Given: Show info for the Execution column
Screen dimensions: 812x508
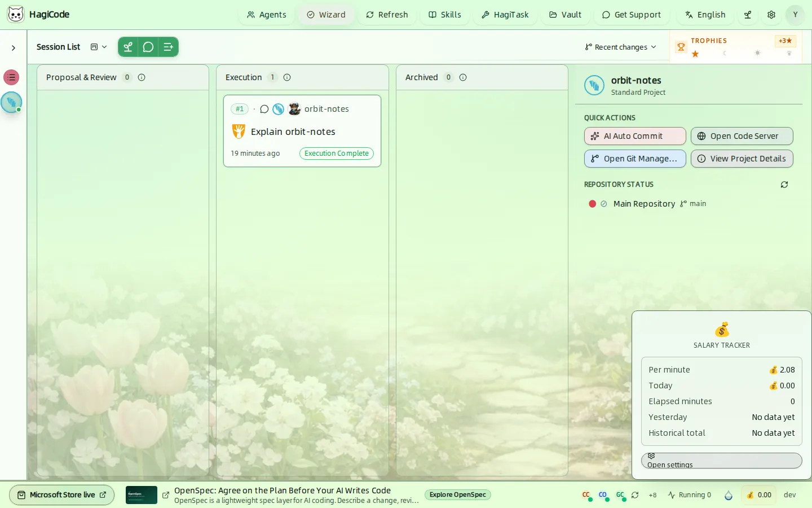Looking at the screenshot, I should click(x=287, y=77).
